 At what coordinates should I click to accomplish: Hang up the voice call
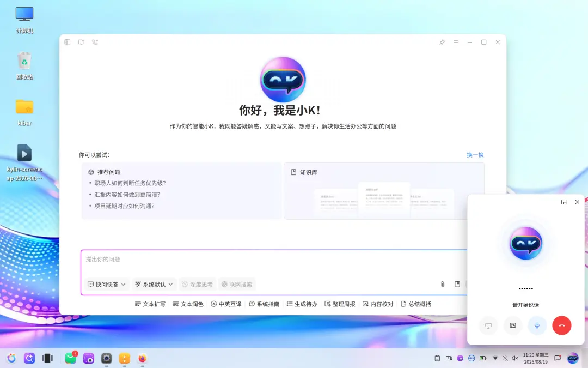[562, 325]
